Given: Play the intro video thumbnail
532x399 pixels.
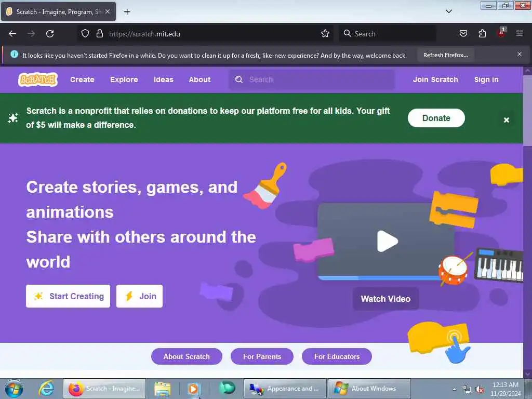Looking at the screenshot, I should pyautogui.click(x=387, y=241).
